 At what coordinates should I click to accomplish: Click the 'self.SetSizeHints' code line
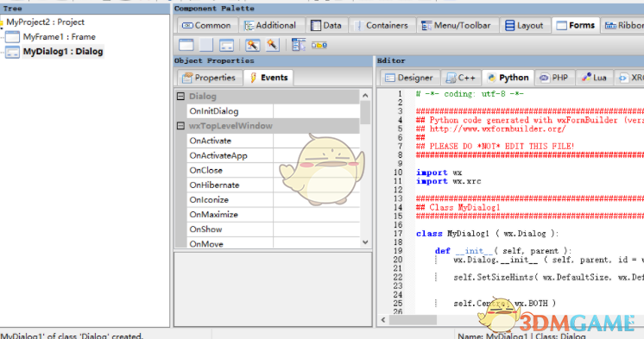click(548, 277)
